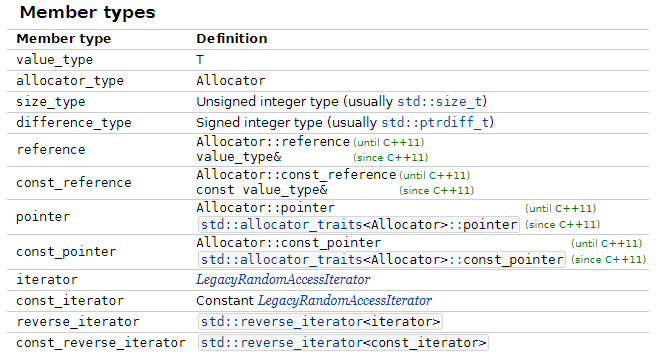Viewport: 660px width, 361px height.
Task: Select the allocator_type row name
Action: pos(70,81)
